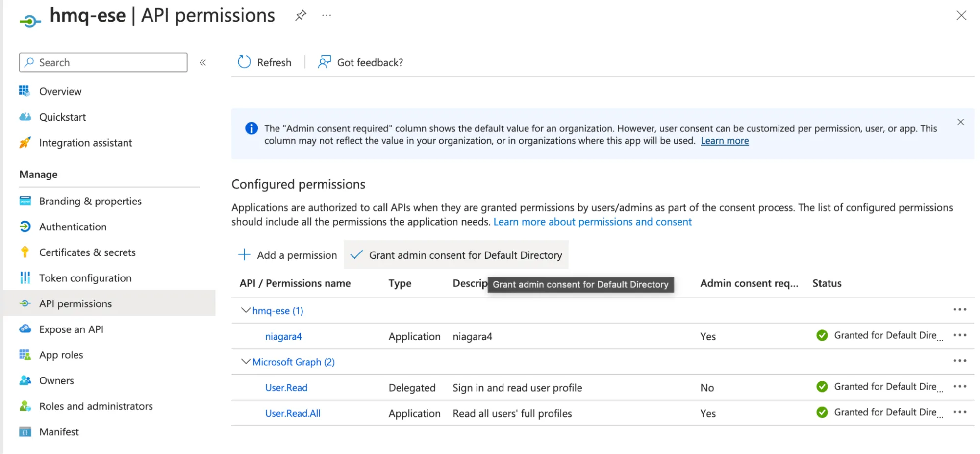Close the API permissions blade
The image size is (980, 454).
[x=961, y=15]
